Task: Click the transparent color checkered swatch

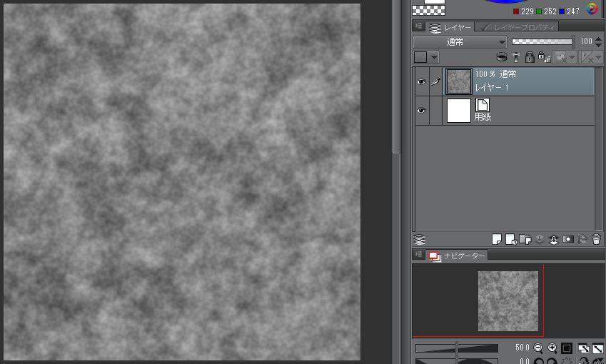Action: [x=428, y=11]
